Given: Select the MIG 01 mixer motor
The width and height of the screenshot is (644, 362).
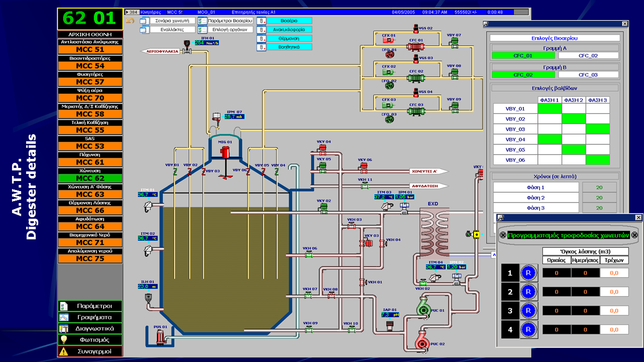Looking at the screenshot, I should point(225,152).
